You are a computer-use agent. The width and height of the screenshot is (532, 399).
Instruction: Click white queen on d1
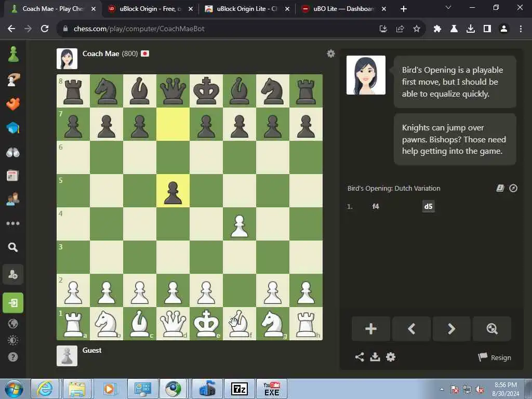[172, 324]
